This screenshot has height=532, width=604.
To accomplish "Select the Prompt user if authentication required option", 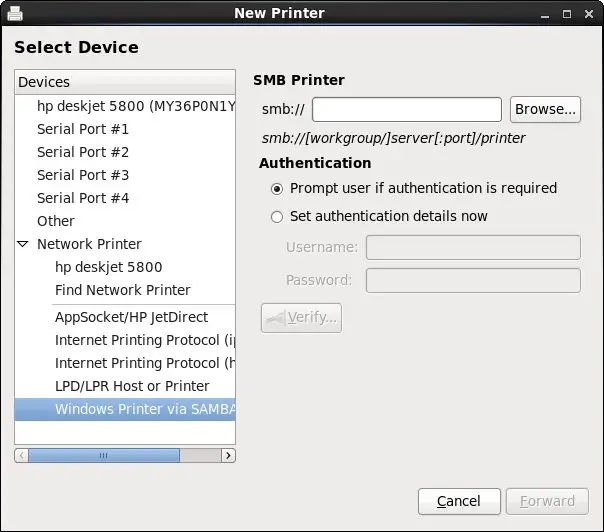I will click(x=277, y=188).
